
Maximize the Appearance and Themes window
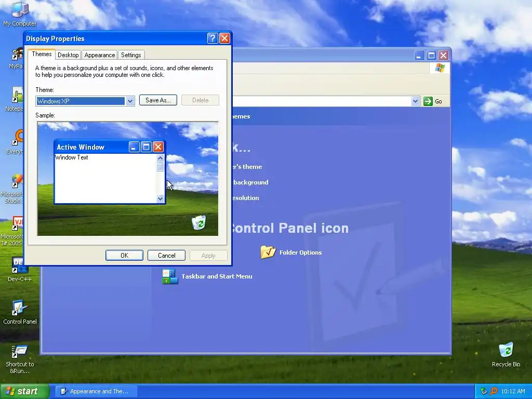(x=431, y=55)
